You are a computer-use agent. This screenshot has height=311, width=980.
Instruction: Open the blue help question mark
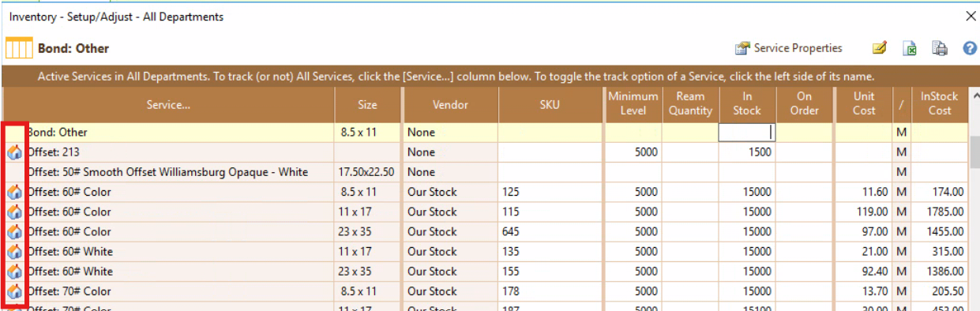point(970,49)
